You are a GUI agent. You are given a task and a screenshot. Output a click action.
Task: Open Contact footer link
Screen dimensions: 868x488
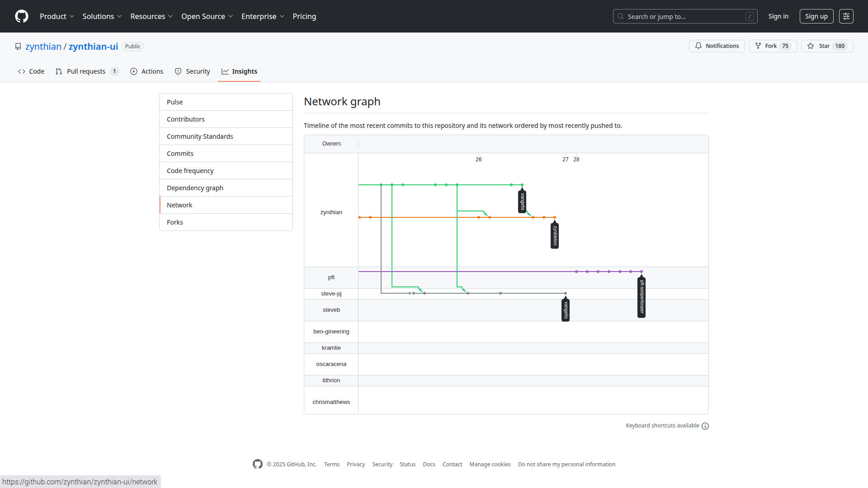point(453,465)
